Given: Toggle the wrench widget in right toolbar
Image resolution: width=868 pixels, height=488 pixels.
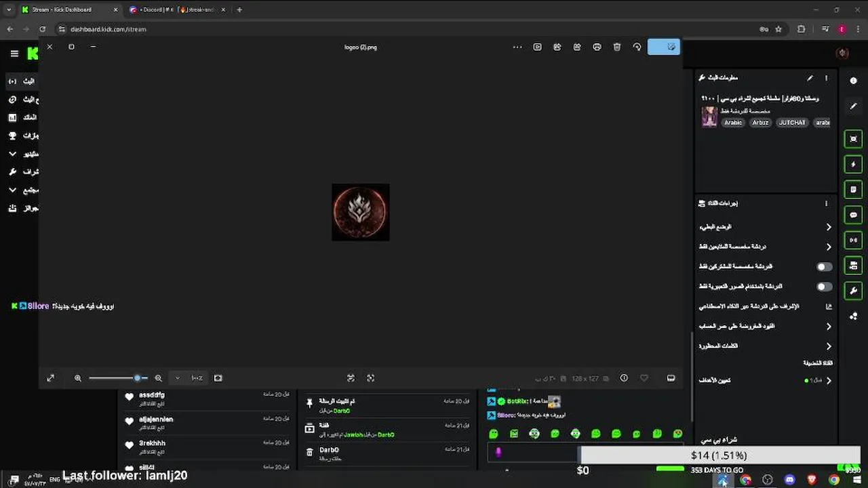Looking at the screenshot, I should pyautogui.click(x=853, y=291).
